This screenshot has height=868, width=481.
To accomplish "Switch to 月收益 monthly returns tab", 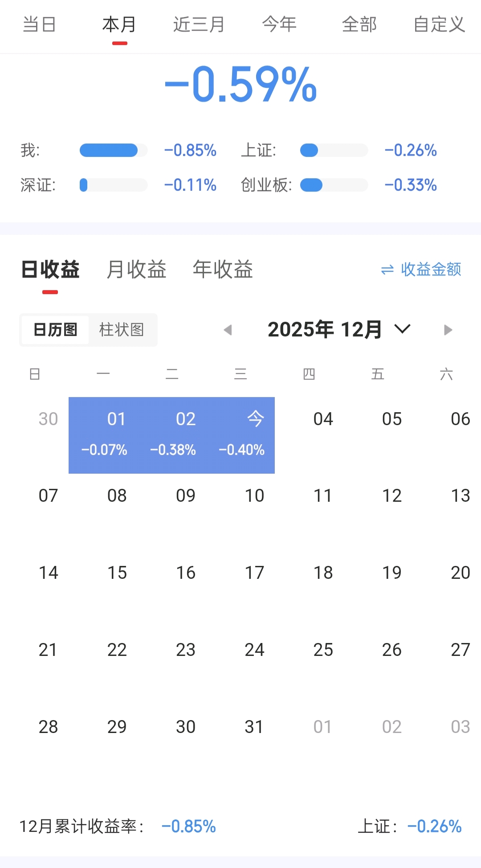I will point(136,270).
